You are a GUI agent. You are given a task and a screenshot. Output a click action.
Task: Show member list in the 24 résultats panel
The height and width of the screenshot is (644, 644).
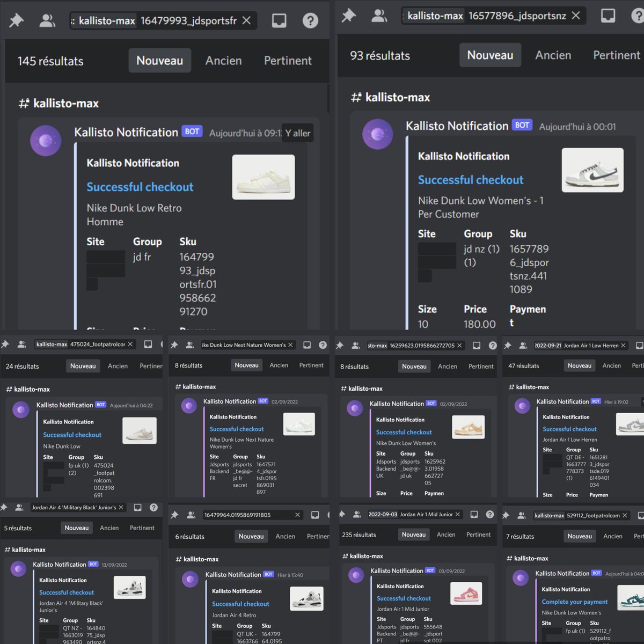[22, 344]
